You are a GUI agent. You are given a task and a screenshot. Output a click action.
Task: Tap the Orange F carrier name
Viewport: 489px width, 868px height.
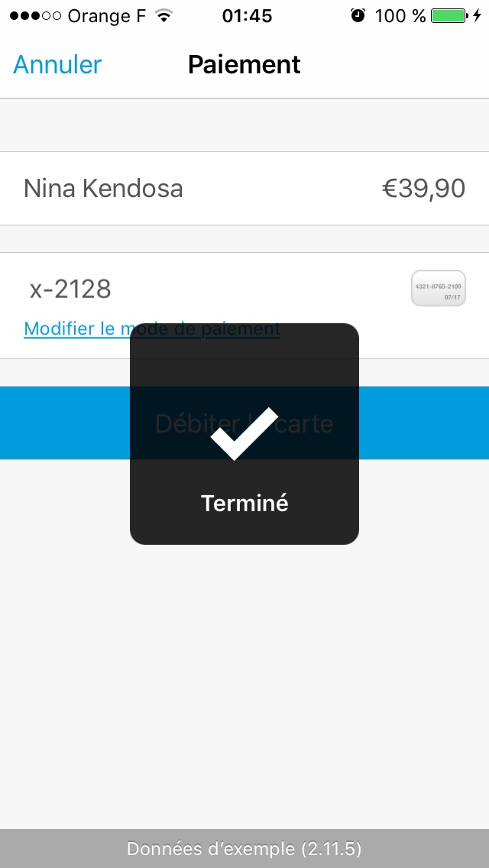click(106, 16)
